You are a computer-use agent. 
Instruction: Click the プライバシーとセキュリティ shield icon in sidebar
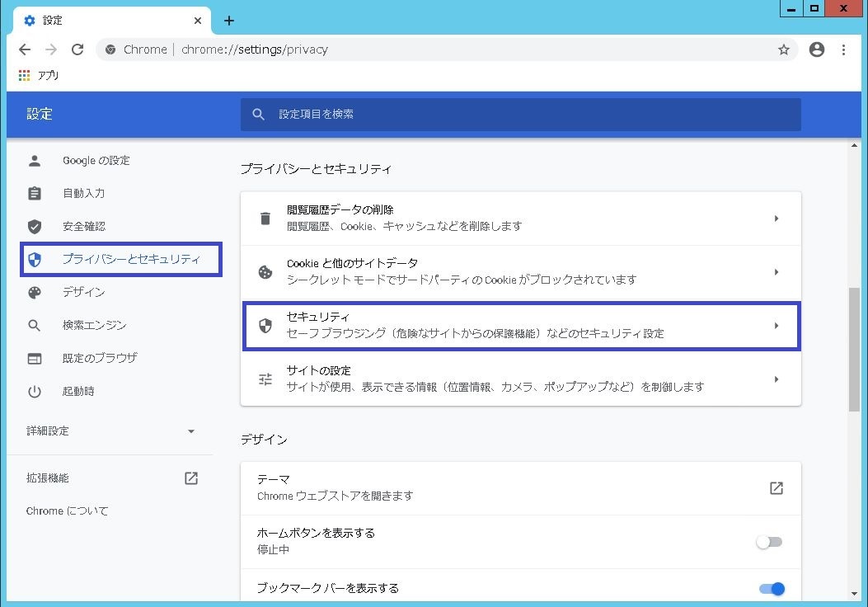tap(35, 259)
